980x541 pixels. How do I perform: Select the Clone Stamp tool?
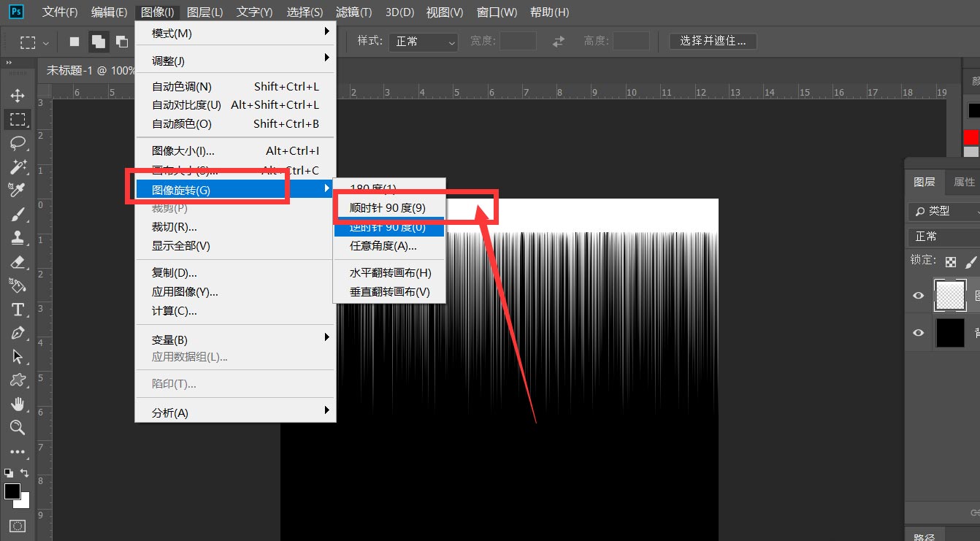tap(18, 237)
